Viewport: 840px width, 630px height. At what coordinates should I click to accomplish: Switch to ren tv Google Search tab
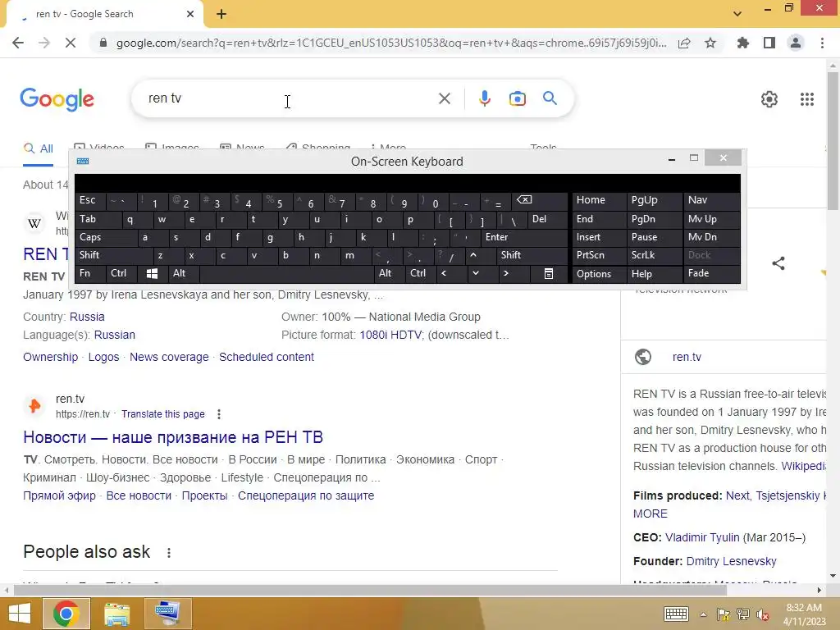pos(104,15)
